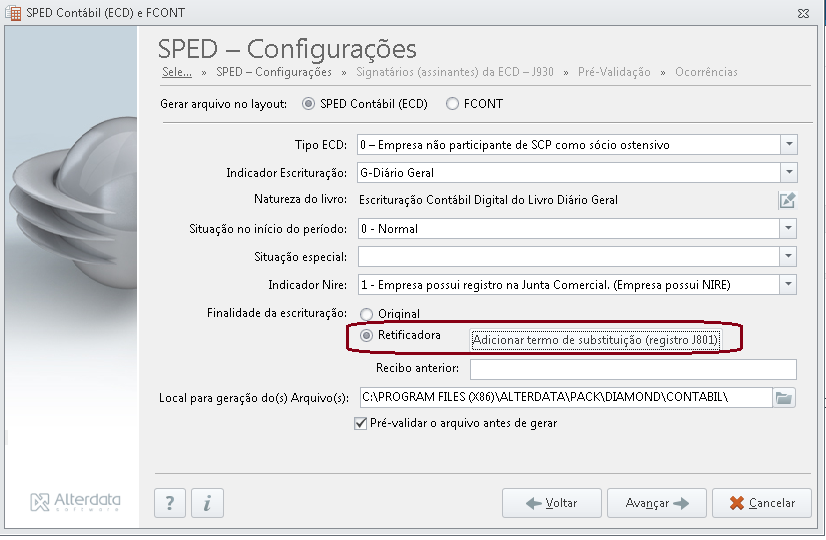
Task: Click the Recibo anterior input field
Action: [633, 369]
